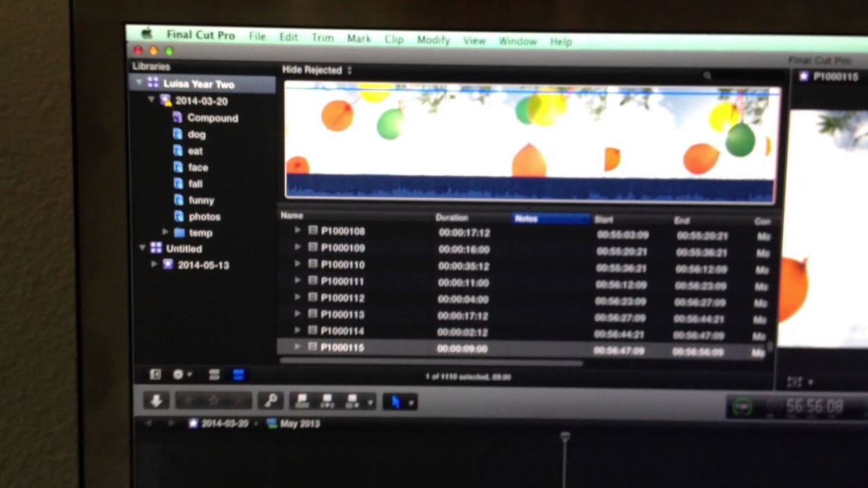Viewport: 868px width, 488px height.
Task: Switch browser to list view icon
Action: click(x=239, y=374)
